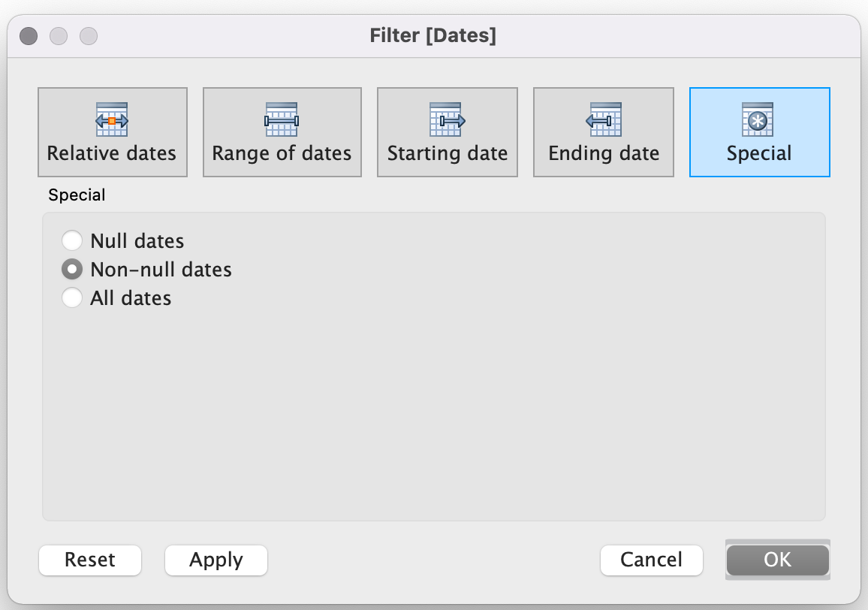Confirm the filter with OK
The width and height of the screenshot is (868, 610).
pos(777,560)
